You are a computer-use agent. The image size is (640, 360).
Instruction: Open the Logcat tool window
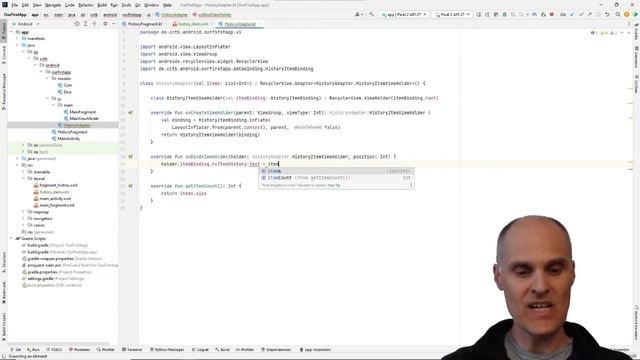click(x=200, y=350)
